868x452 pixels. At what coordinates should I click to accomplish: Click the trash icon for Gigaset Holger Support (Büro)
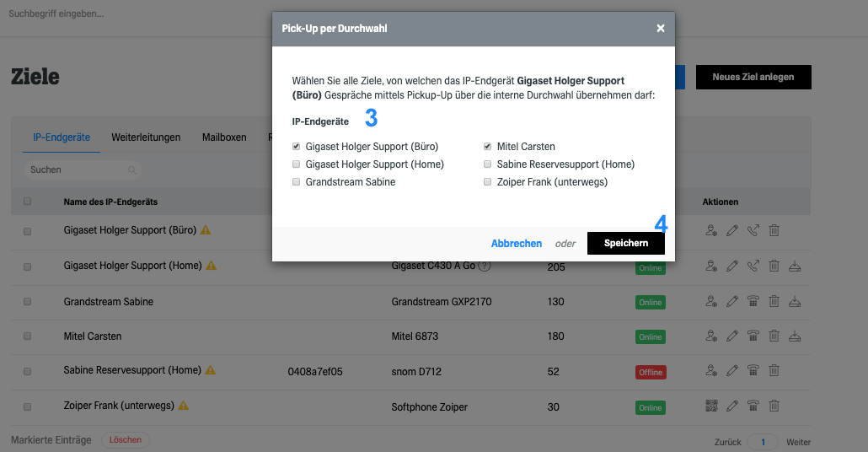click(774, 230)
